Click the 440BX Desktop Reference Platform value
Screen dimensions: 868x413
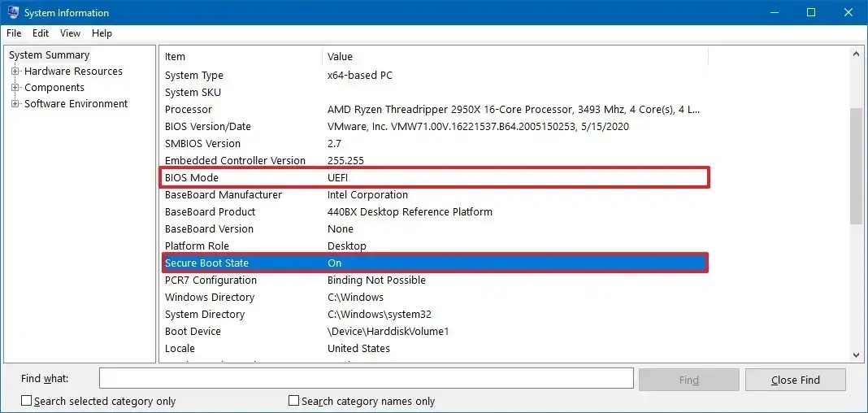pos(410,212)
